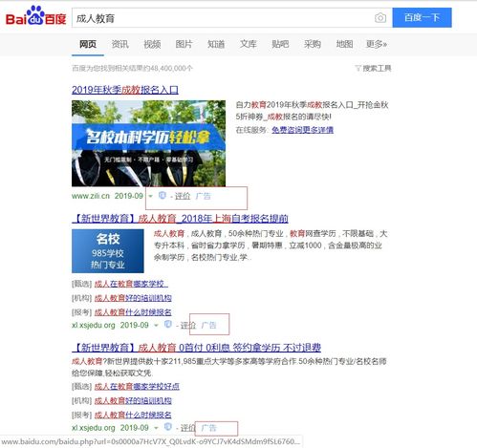Open result 2019年秋季成教报名入口
Image resolution: width=477 pixels, height=448 pixels.
click(125, 90)
